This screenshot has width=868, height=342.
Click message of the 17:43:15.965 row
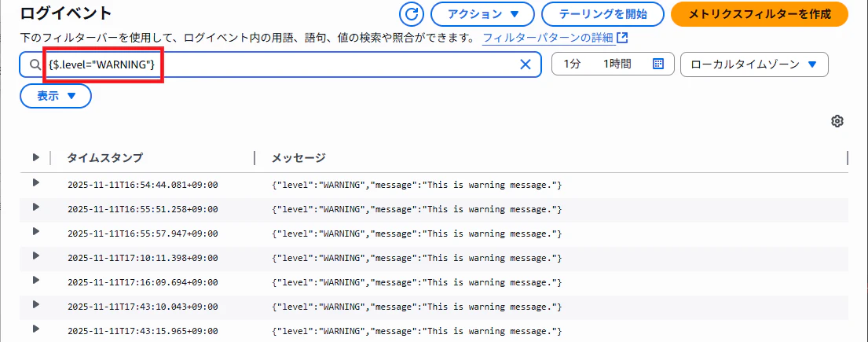pyautogui.click(x=417, y=332)
